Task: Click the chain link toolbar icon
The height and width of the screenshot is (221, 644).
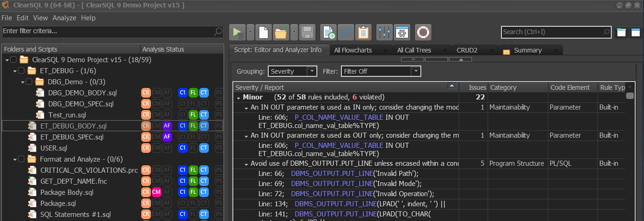Action: coord(346,32)
